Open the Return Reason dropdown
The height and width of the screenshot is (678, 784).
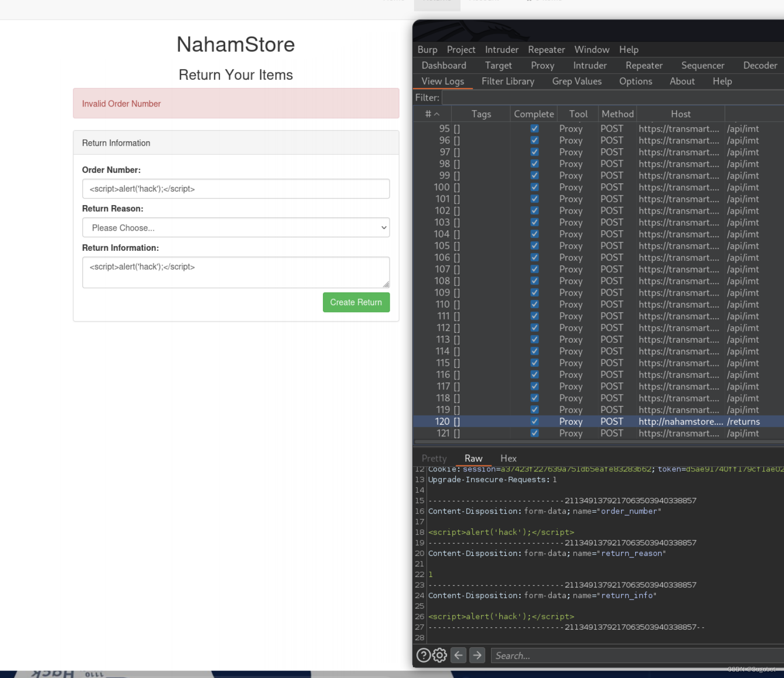[236, 228]
